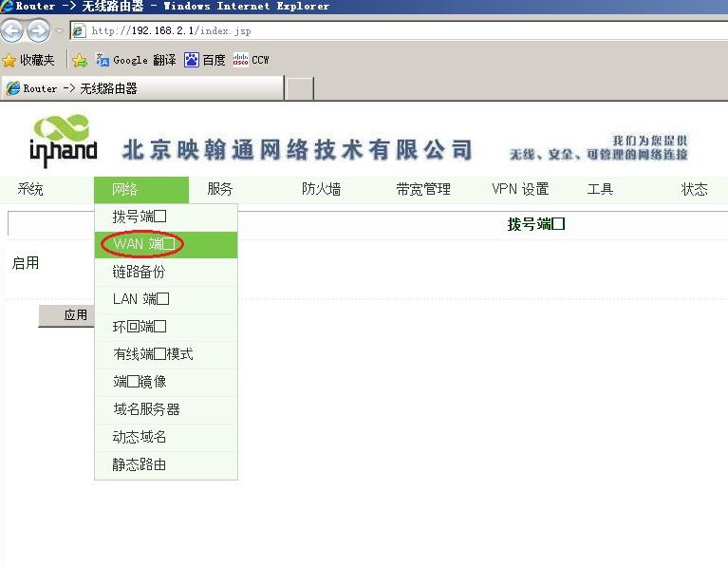Expand the 服务 menu

point(219,189)
